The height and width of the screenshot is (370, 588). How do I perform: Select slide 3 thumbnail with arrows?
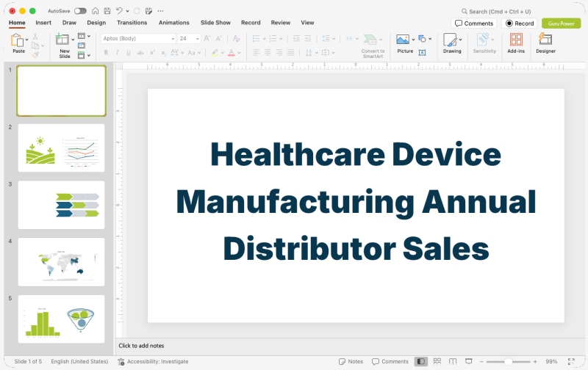coord(61,205)
